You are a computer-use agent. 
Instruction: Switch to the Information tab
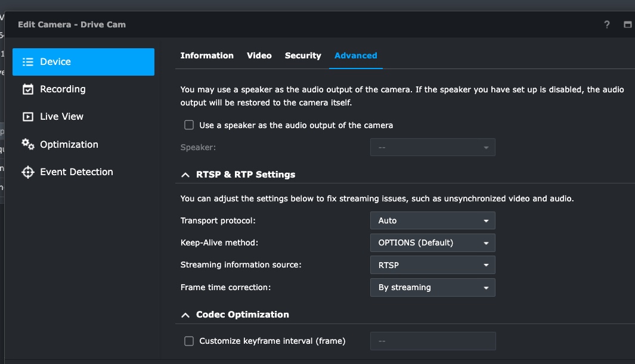click(207, 55)
